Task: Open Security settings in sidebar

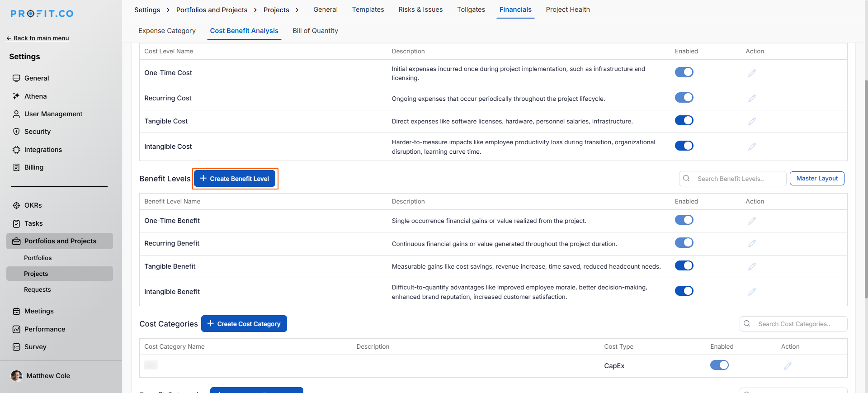Action: pos(37,132)
